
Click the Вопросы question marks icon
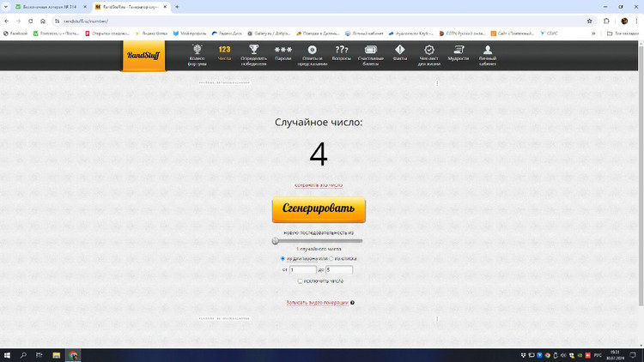[341, 51]
